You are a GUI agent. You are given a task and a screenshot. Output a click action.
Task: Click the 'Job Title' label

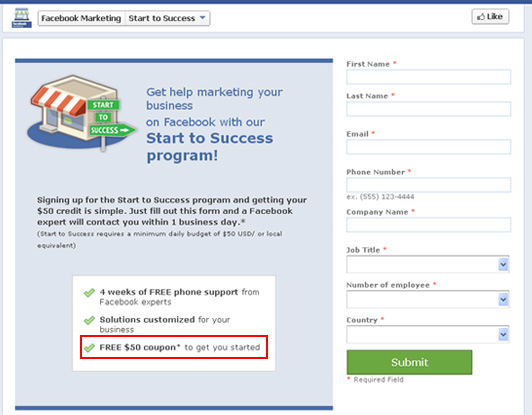tap(363, 250)
